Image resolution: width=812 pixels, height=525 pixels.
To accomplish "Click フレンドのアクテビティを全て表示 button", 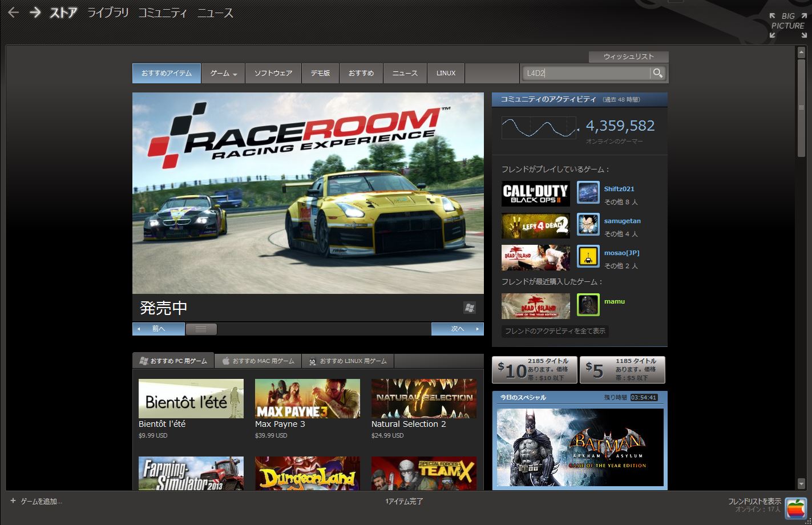I will (x=555, y=331).
